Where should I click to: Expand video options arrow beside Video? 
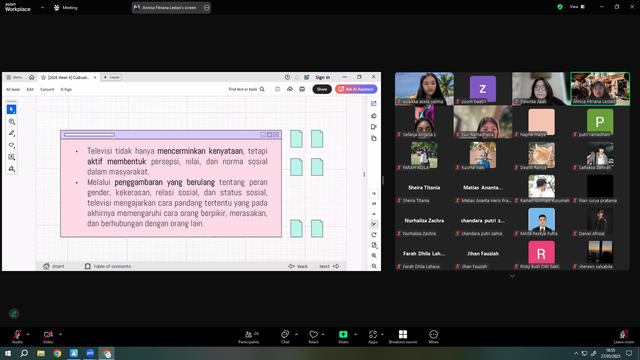pos(60,334)
